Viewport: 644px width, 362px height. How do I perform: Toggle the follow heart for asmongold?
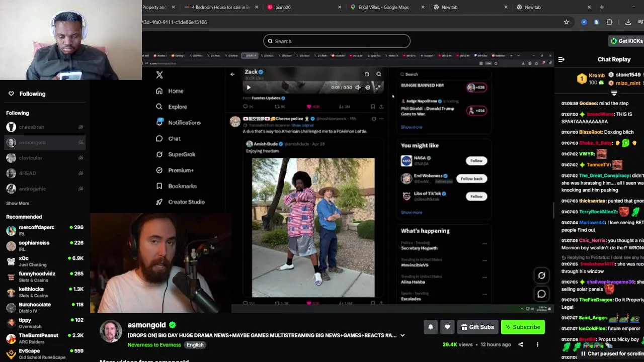[x=447, y=327]
